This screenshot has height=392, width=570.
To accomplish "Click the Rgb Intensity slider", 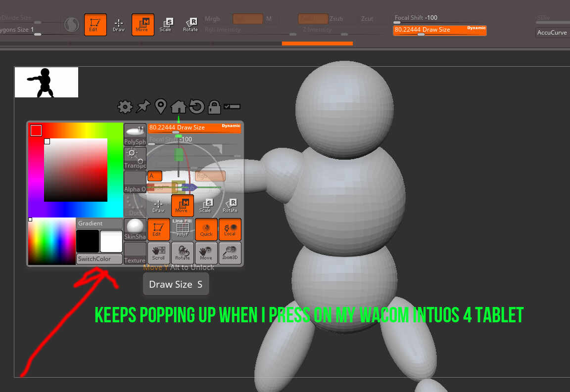I will coord(250,31).
